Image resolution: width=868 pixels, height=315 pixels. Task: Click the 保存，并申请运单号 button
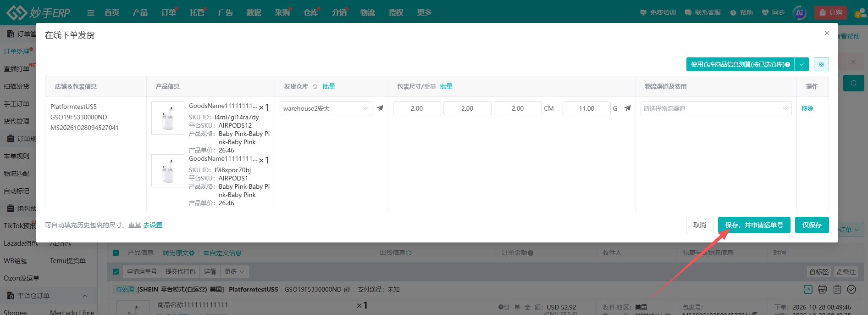754,225
